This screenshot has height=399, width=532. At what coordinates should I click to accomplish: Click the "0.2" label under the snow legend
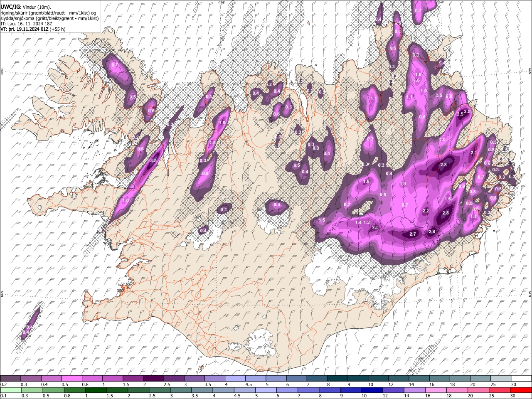[3, 384]
